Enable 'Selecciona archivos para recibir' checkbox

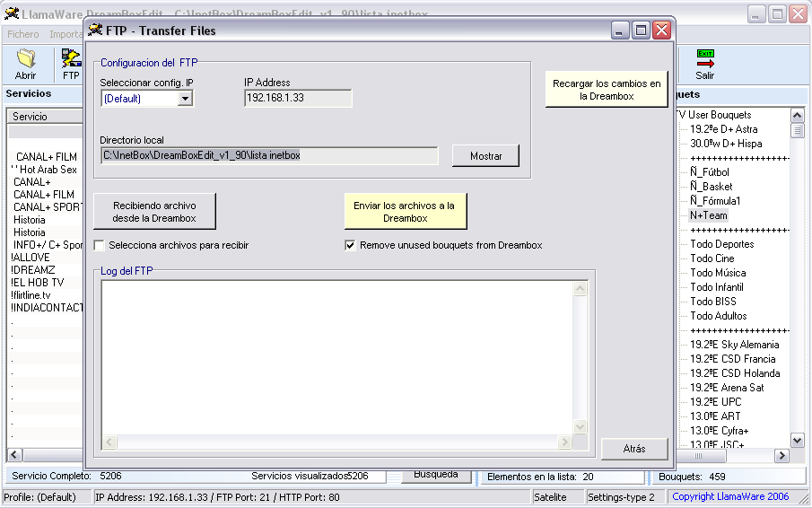99,245
